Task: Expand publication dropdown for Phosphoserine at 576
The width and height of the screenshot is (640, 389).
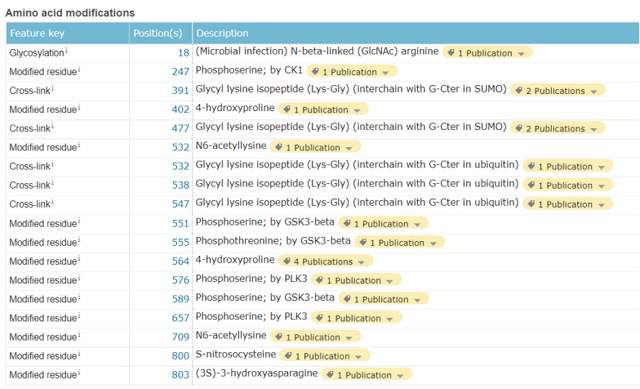Action: point(356,280)
